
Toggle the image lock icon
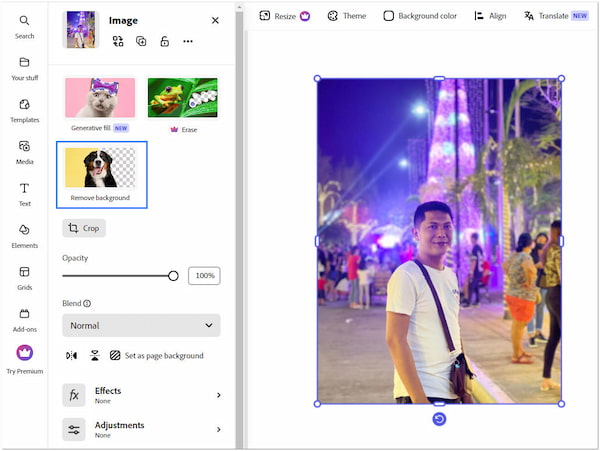coord(164,41)
